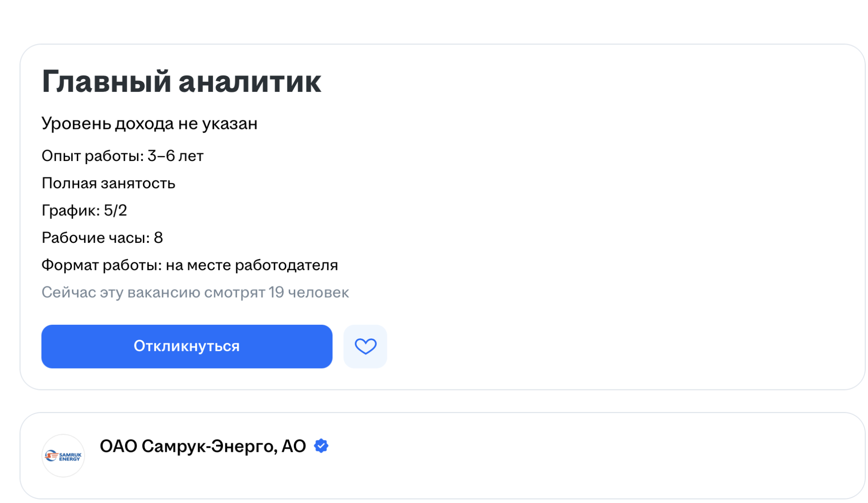Click the Samruk Energy company logo
This screenshot has width=868, height=503.
pos(63,456)
